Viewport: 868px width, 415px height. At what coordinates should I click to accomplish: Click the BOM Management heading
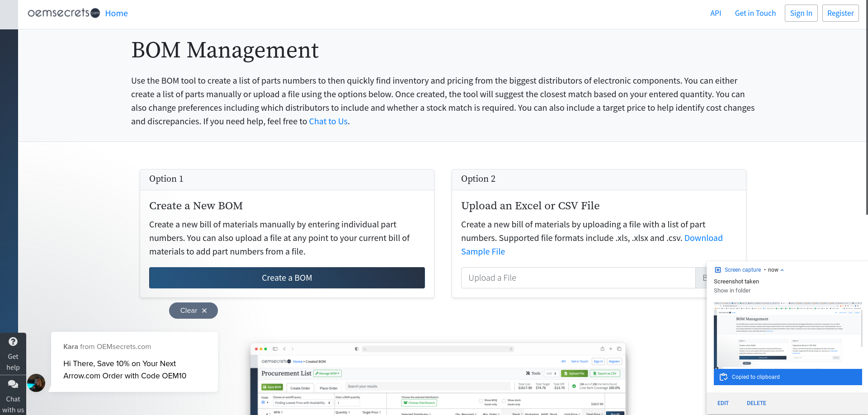pyautogui.click(x=225, y=50)
